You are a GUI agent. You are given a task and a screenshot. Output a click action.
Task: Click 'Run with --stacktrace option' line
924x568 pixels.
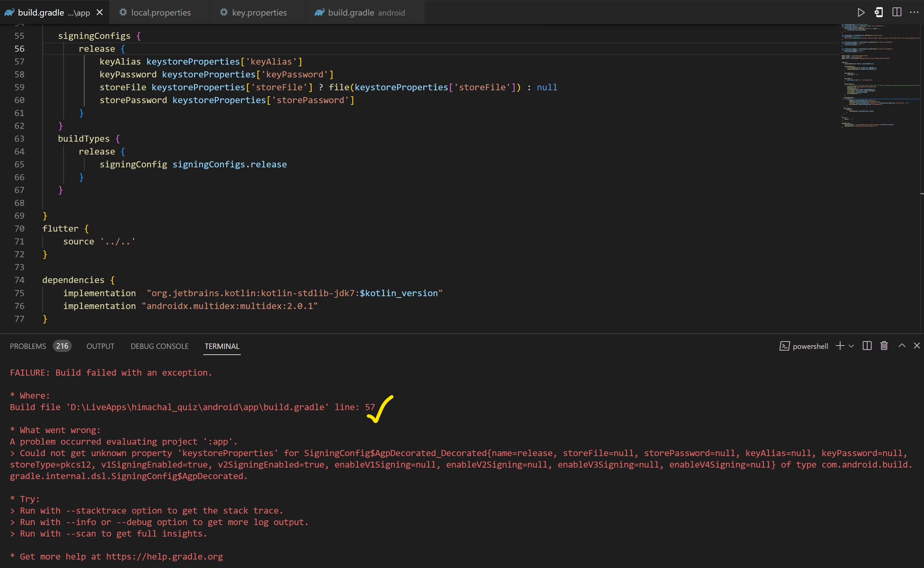146,511
